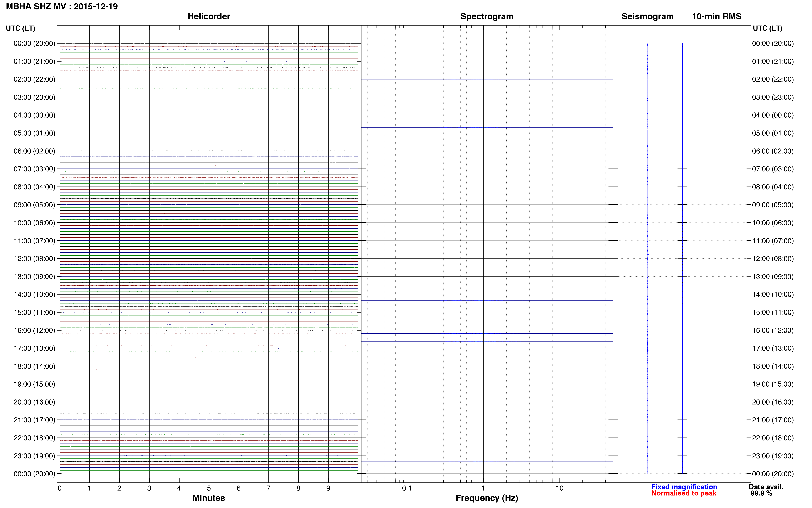Click right-axis time label '21:00 (17:00)'
Image resolution: width=812 pixels, height=508 pixels.
773,420
